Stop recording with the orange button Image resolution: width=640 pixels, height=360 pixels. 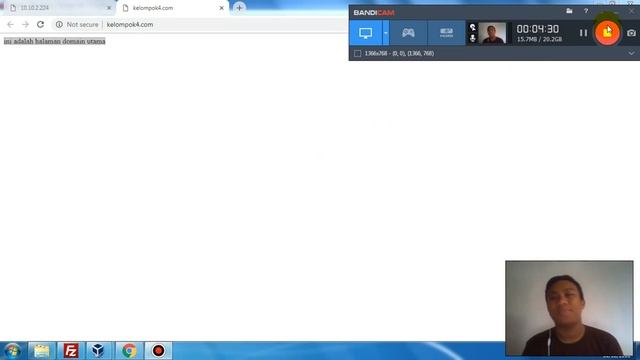point(607,33)
